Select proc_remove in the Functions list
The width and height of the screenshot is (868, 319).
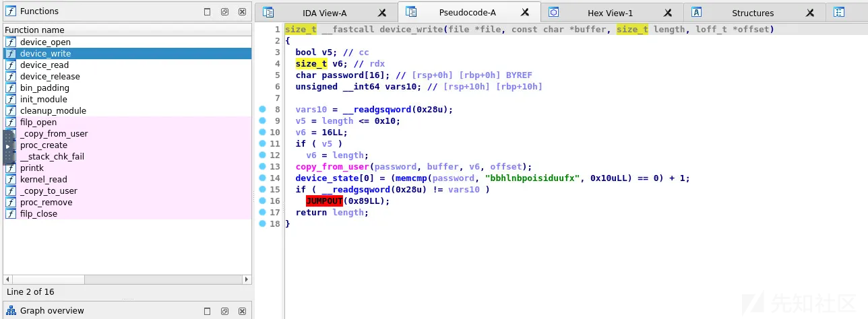pos(127,202)
